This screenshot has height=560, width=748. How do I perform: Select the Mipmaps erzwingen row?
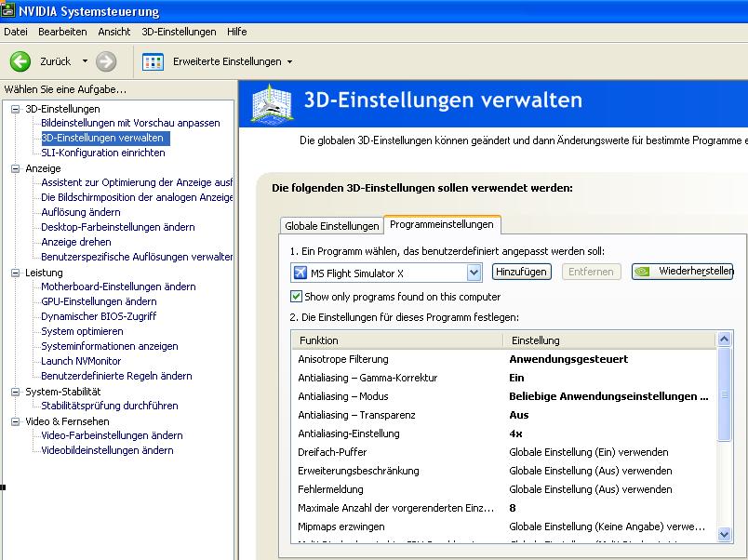pyautogui.click(x=503, y=527)
